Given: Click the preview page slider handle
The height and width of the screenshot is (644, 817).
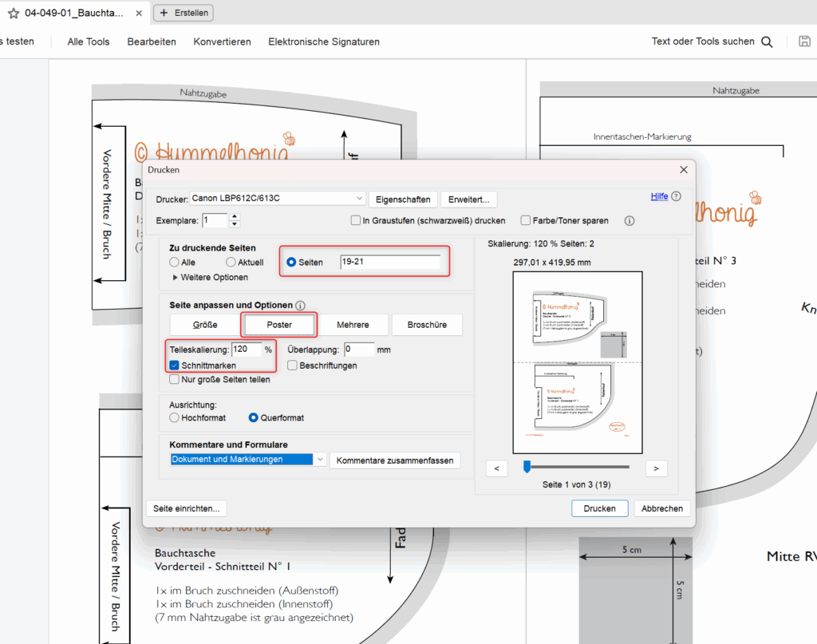Looking at the screenshot, I should [x=527, y=466].
